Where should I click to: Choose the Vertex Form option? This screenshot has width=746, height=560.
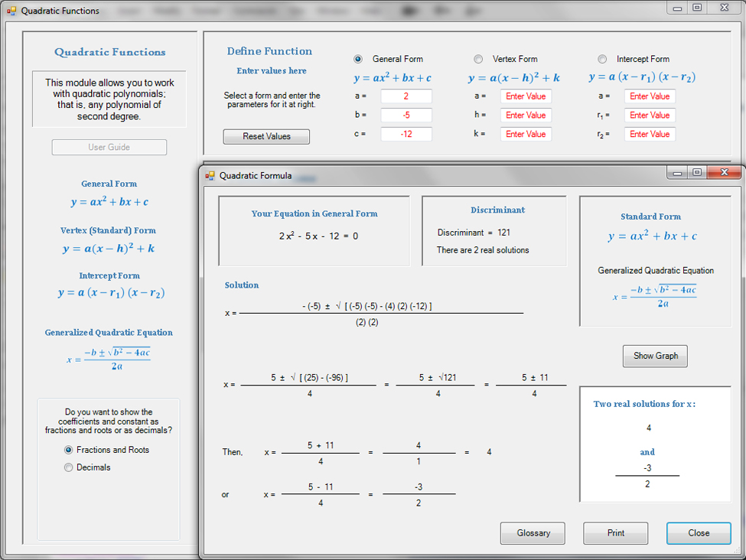click(x=478, y=59)
